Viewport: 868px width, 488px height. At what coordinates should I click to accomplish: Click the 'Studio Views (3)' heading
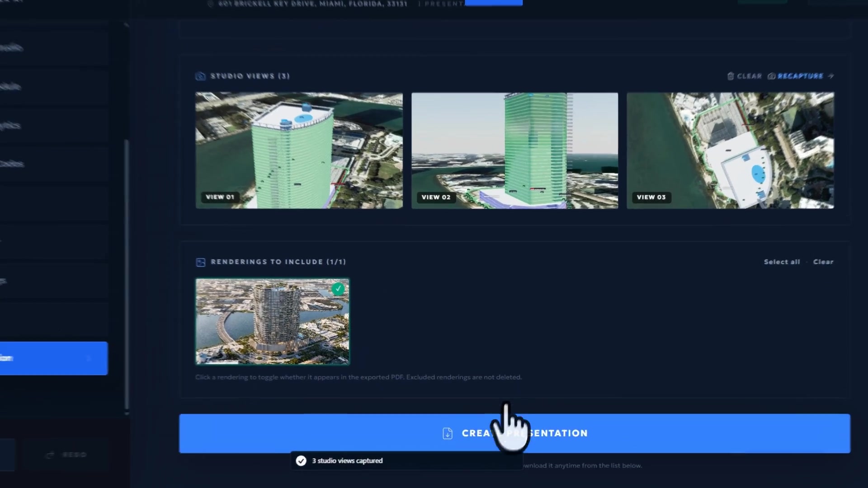(x=250, y=76)
